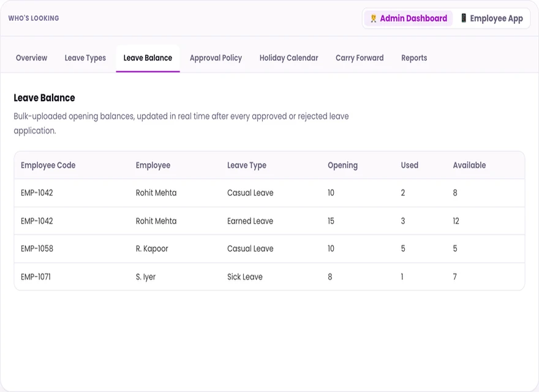539x392 pixels.
Task: Click the Employee App phone icon
Action: [x=464, y=18]
